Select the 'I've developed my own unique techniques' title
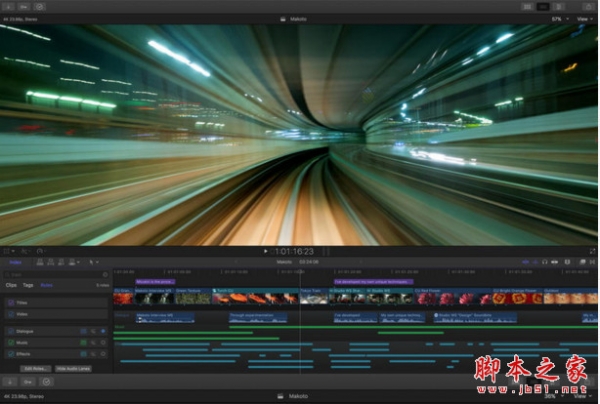 (x=373, y=282)
